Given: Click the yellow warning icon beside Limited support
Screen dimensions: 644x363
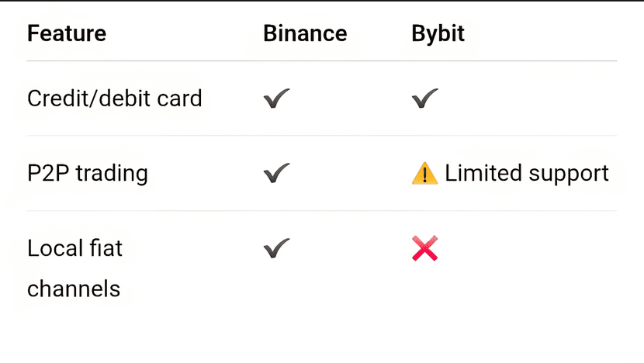Looking at the screenshot, I should [x=424, y=174].
